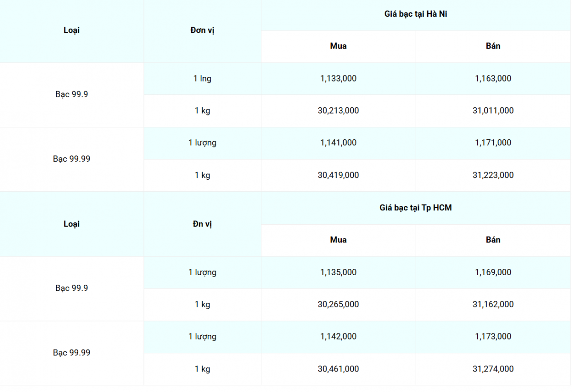The image size is (572, 392).
Task: Click sell price 1,169,000
Action: tap(493, 272)
